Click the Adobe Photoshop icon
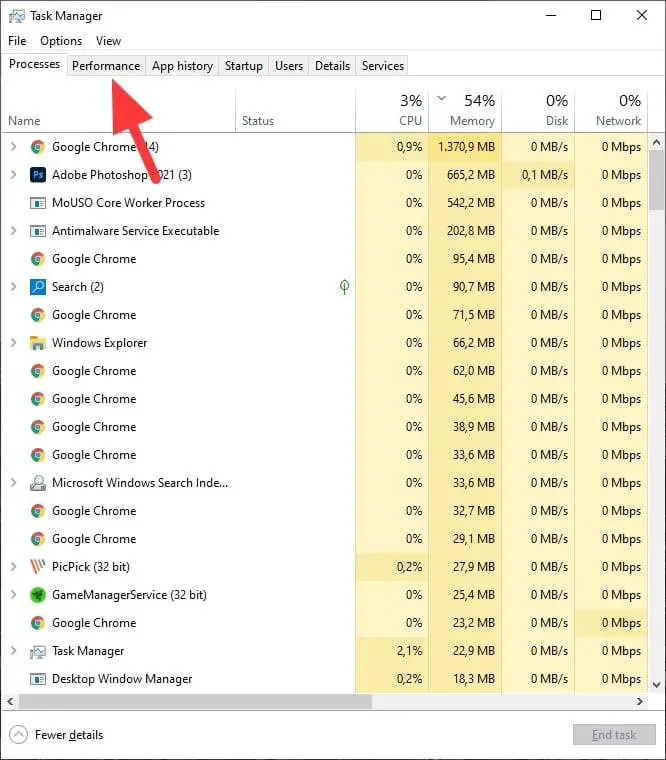The image size is (666, 760). tap(38, 174)
